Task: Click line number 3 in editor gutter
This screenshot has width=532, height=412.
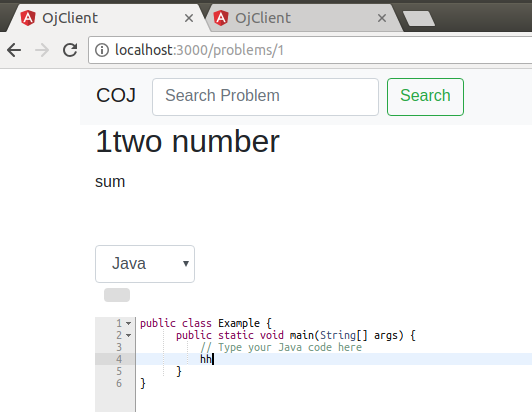Action: click(119, 347)
